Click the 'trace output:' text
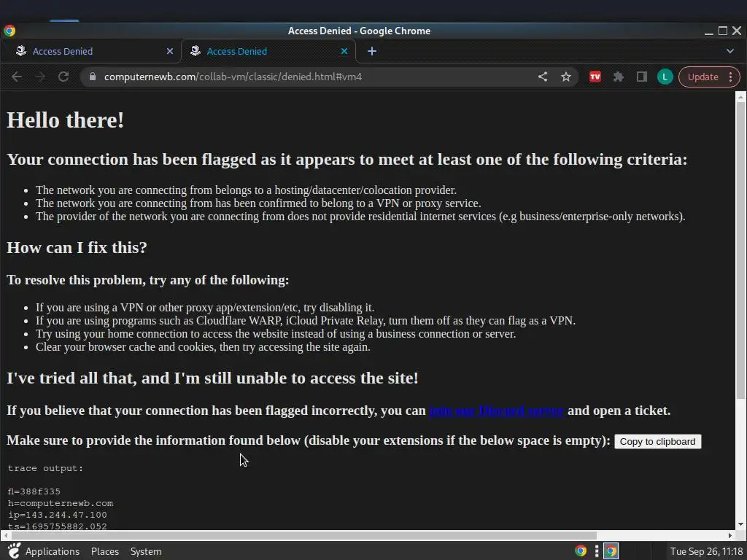The image size is (747, 560). pyautogui.click(x=45, y=468)
